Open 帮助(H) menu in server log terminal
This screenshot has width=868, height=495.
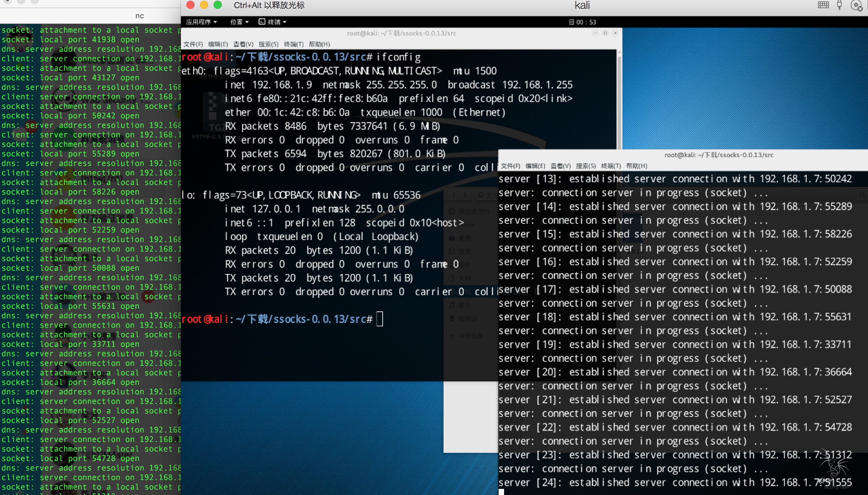coord(636,166)
